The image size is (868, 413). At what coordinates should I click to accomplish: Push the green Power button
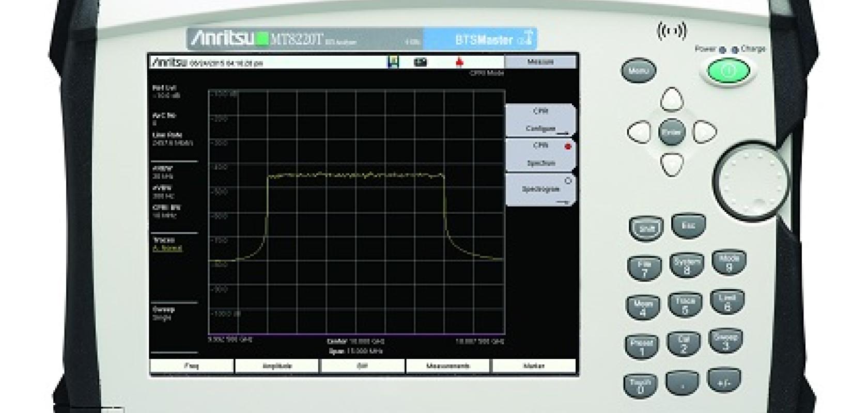tap(728, 71)
